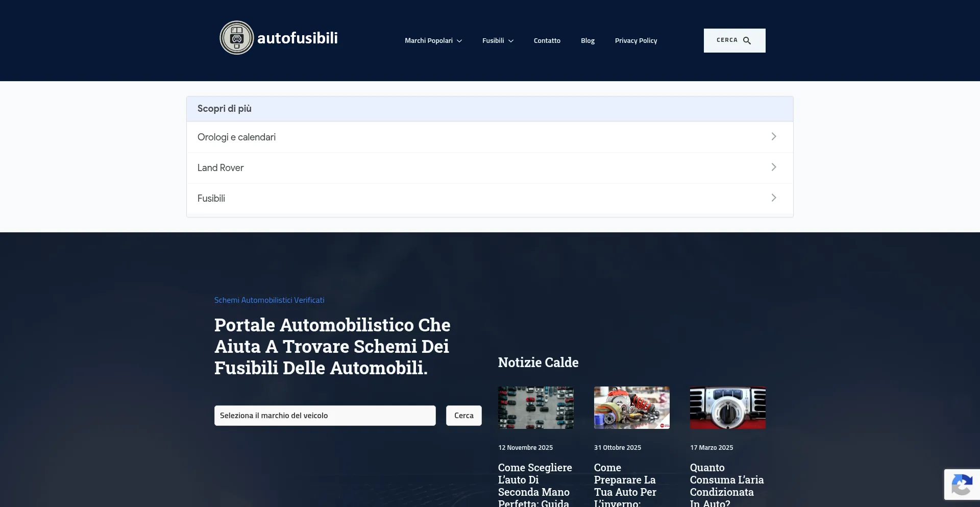
Task: Click the chevron beside Land Rover
Action: tap(774, 167)
